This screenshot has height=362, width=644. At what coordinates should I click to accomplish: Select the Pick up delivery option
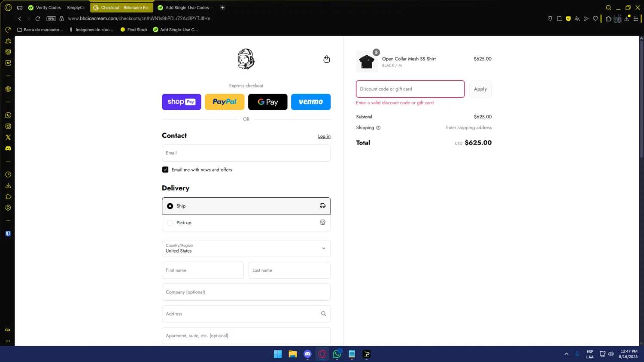coord(246,223)
